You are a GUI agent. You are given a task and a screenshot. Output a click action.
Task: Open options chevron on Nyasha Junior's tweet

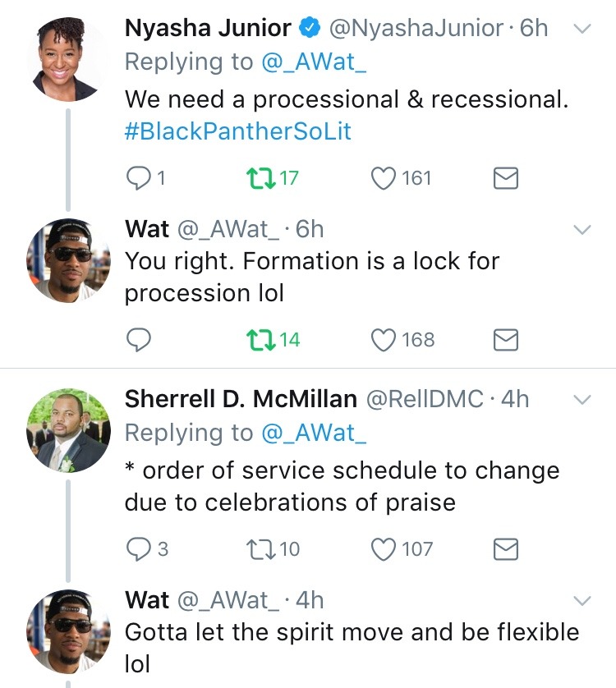pos(582,29)
